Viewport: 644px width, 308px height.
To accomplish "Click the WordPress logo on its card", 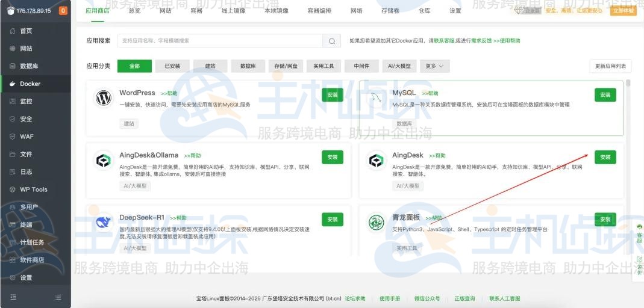I will click(x=104, y=99).
